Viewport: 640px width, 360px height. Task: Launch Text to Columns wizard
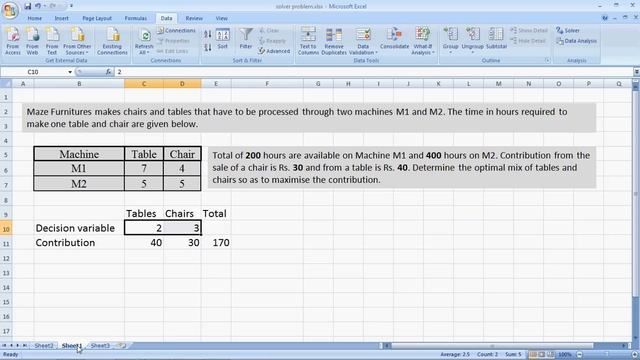click(x=308, y=40)
